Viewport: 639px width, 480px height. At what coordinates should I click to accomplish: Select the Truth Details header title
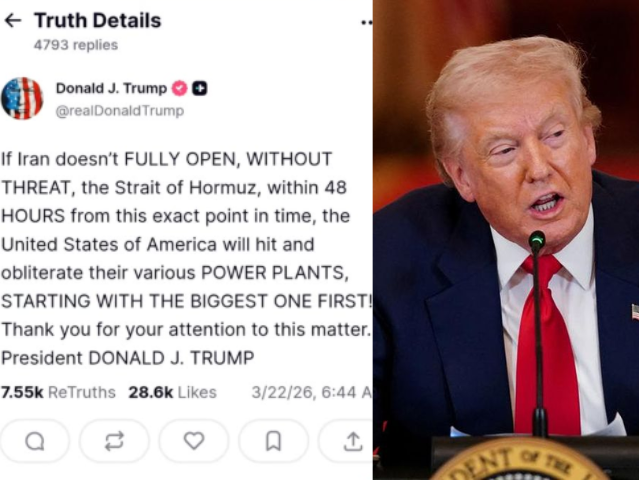97,20
